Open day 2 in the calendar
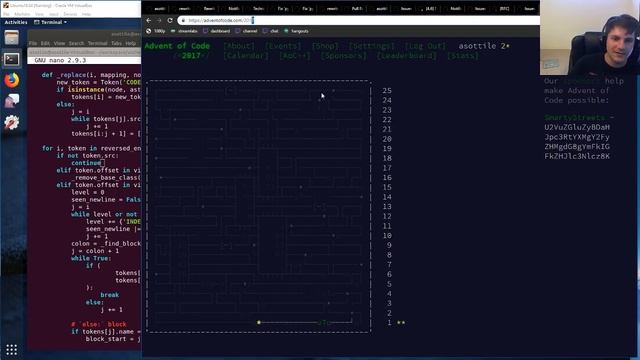The width and height of the screenshot is (640, 360). tap(389, 313)
